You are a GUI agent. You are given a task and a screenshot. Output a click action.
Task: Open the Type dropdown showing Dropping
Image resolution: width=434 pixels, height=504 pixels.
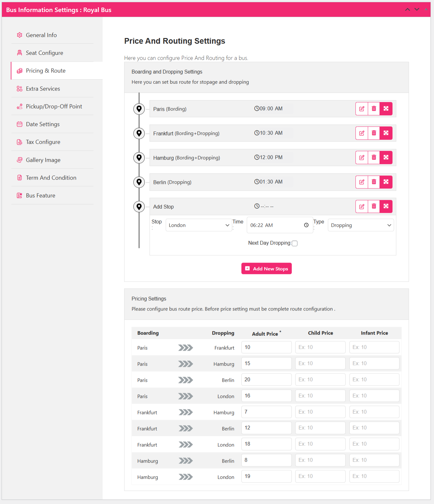pyautogui.click(x=361, y=225)
